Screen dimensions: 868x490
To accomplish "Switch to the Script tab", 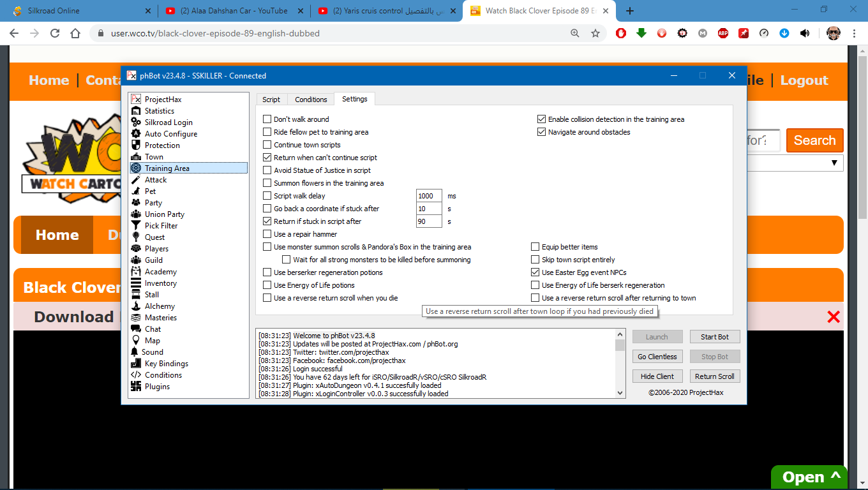I will (271, 100).
